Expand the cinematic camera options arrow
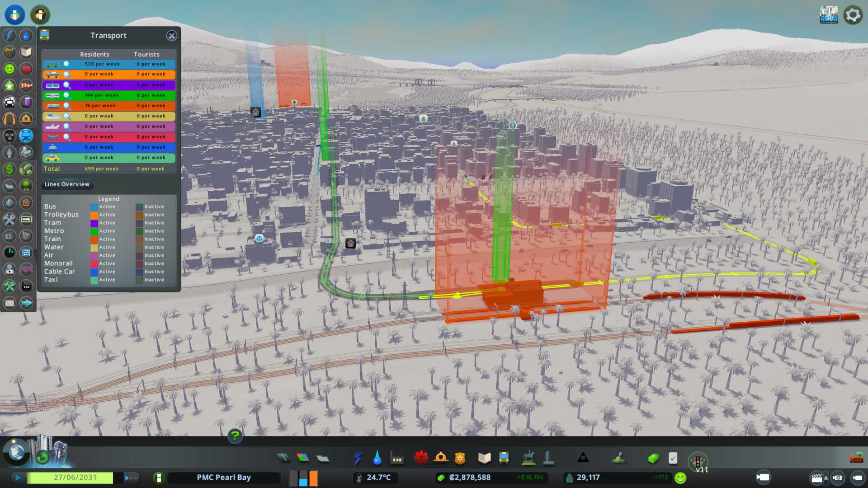Viewport: 868px width, 488px height. coord(826,478)
